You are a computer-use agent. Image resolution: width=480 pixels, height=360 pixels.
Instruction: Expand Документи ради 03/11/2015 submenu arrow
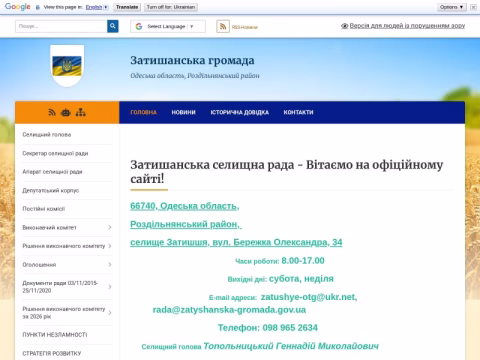pyautogui.click(x=110, y=287)
